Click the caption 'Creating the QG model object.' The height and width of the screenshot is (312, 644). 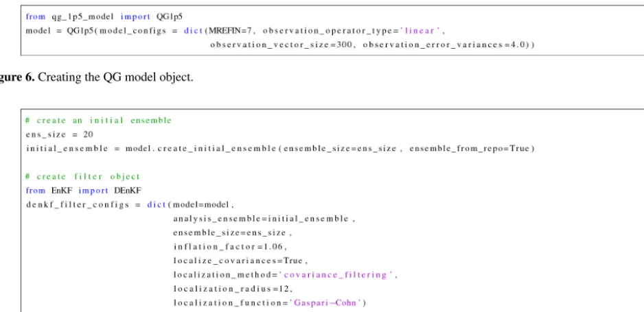[x=115, y=77]
